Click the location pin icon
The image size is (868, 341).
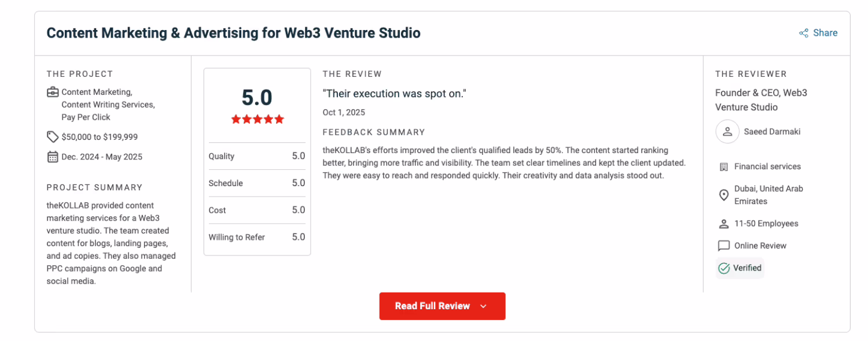click(x=723, y=195)
